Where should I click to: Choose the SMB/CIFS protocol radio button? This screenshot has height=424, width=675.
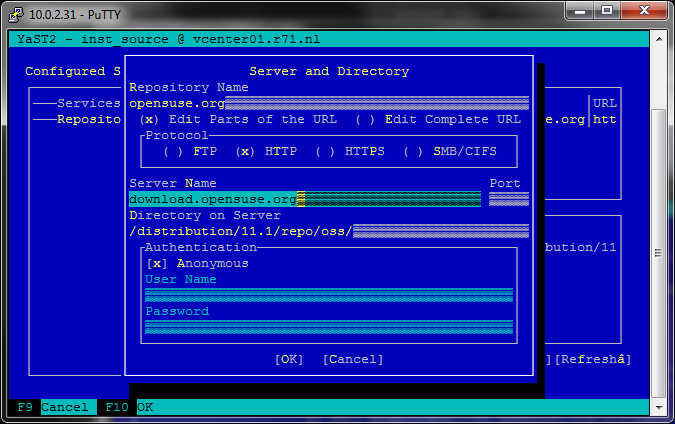click(x=450, y=152)
